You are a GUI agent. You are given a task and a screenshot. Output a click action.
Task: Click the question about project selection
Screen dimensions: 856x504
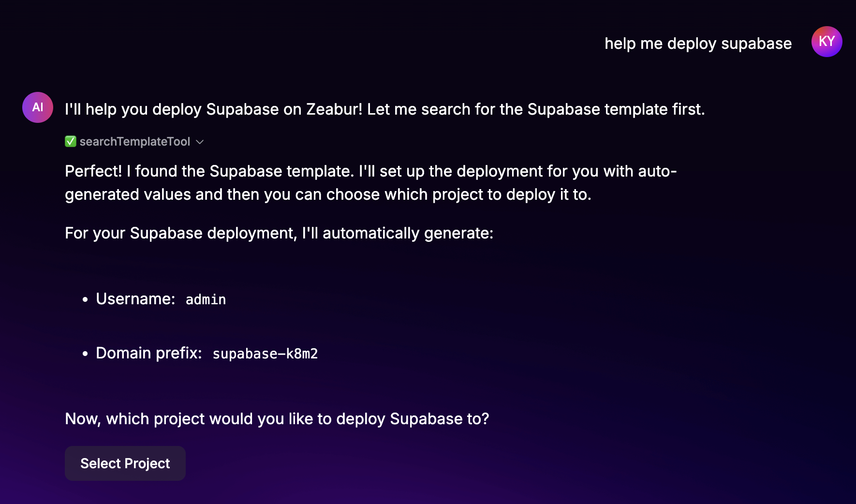coord(277,419)
